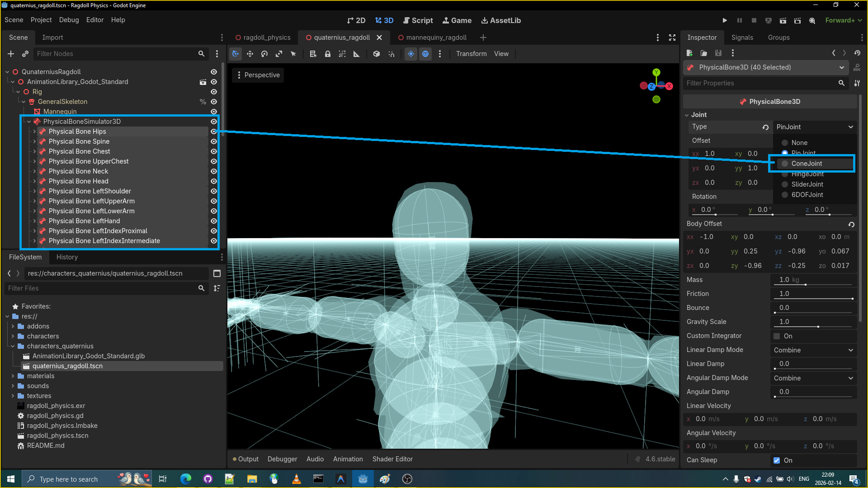This screenshot has height=488, width=868.
Task: Select the Move mode tool
Action: click(250, 54)
